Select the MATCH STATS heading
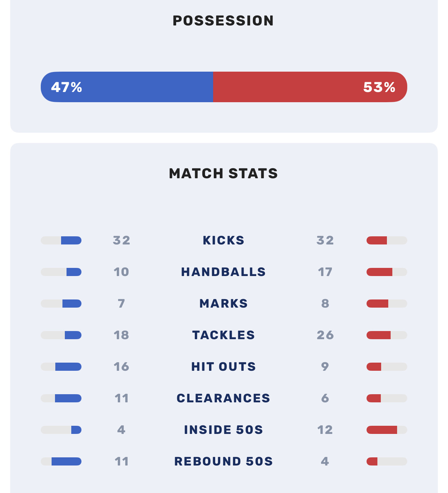The image size is (448, 493). [223, 174]
